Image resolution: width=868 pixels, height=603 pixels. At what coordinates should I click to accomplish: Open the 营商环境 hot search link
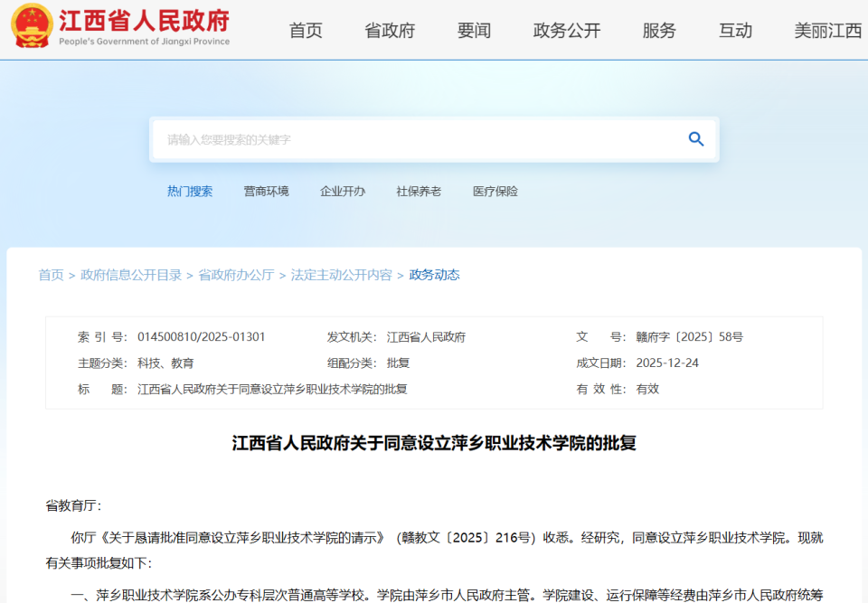point(267,191)
